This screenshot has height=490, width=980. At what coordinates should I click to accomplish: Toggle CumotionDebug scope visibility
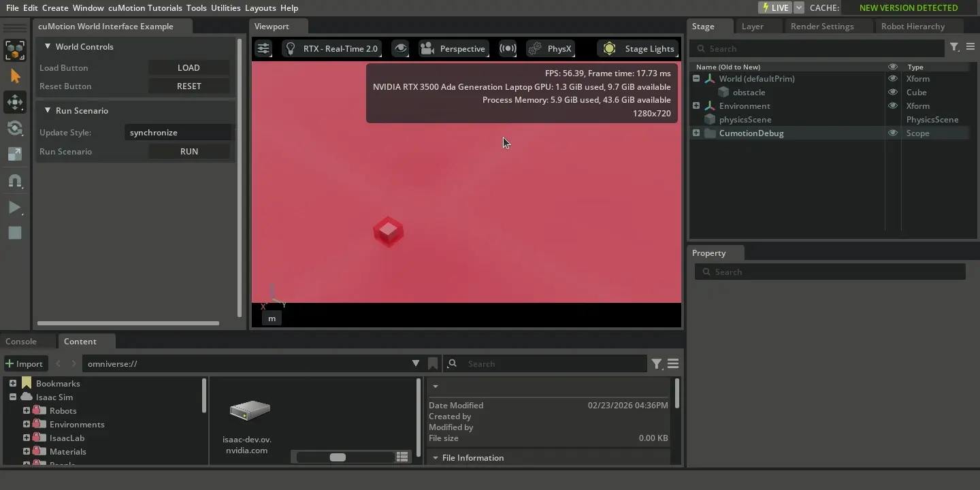tap(892, 133)
